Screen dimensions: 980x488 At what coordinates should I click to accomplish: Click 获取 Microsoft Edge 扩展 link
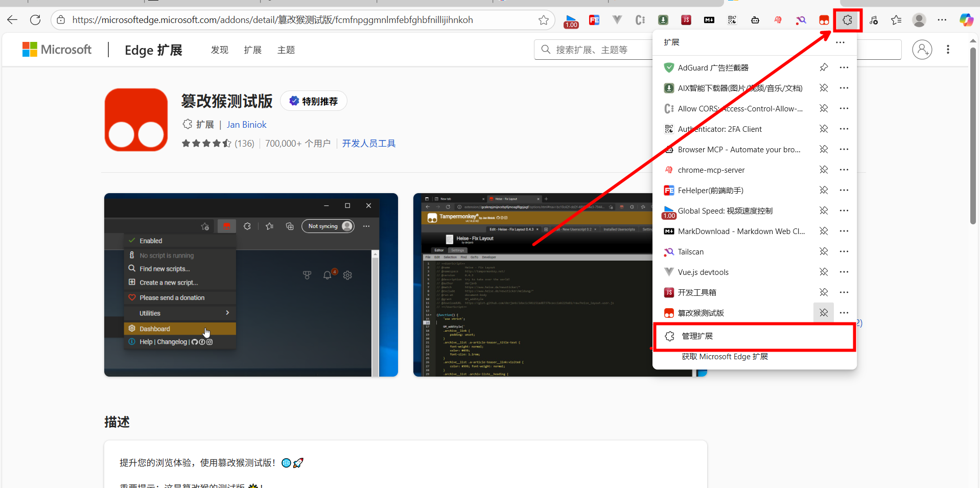coord(725,357)
